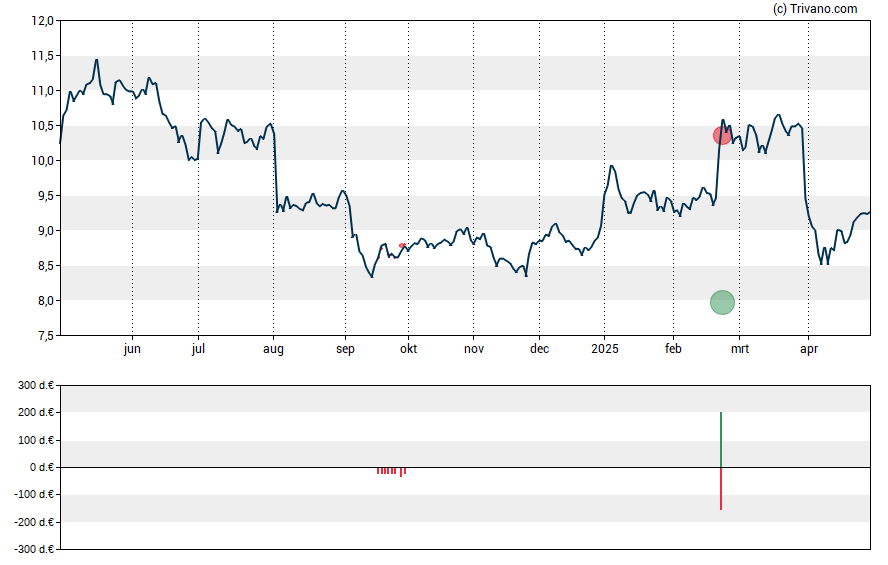Screen dimensions: 888x565
Task: Click the '-300 d.€' axis label
Action: pyautogui.click(x=34, y=549)
